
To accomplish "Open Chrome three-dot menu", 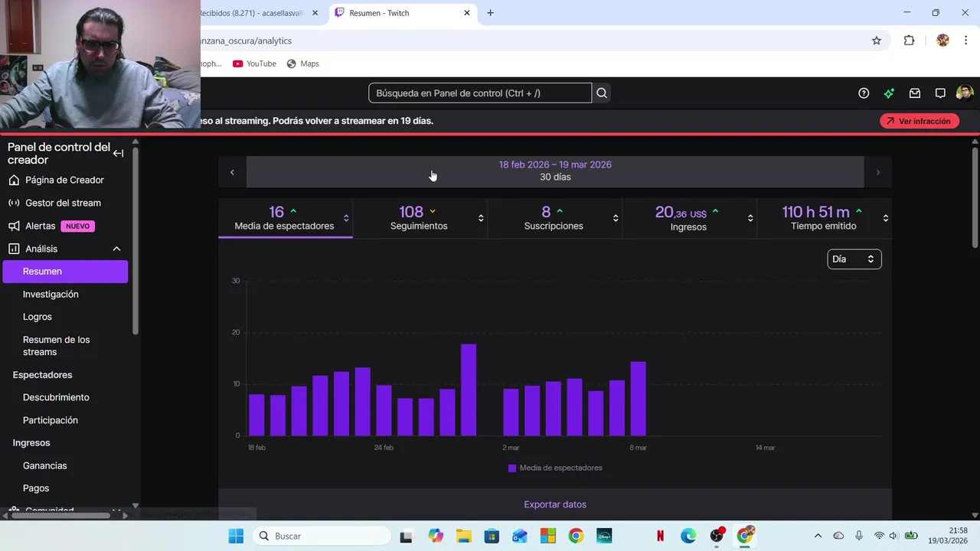I will coord(965,41).
